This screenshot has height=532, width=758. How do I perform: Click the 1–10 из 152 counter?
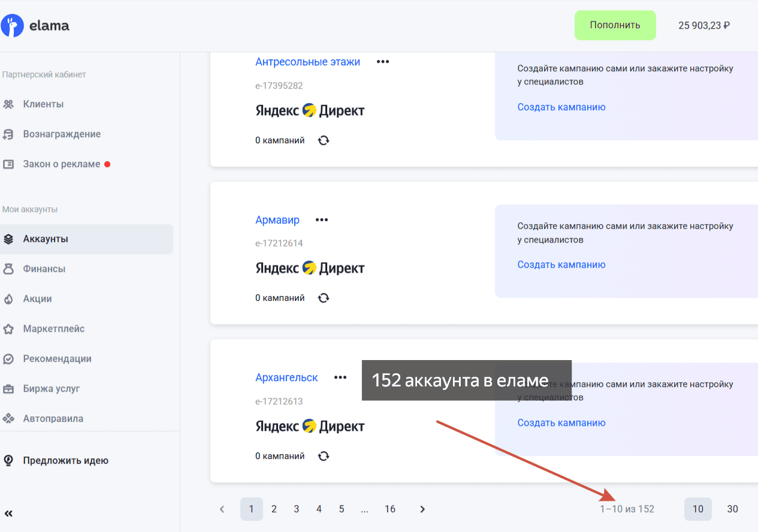(x=627, y=509)
